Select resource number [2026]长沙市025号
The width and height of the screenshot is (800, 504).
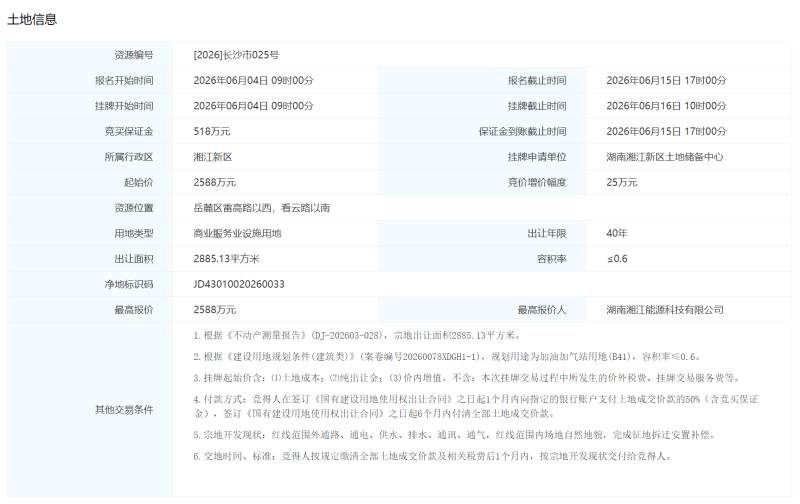[x=236, y=55]
